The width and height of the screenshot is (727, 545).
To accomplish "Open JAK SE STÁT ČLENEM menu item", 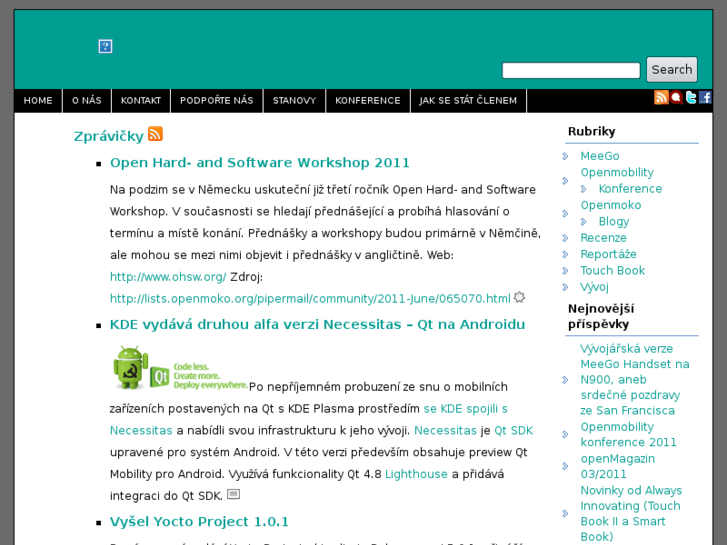I will coord(468,101).
